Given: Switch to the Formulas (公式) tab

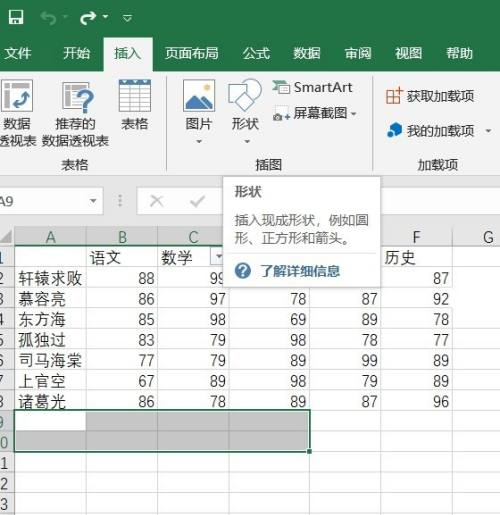Looking at the screenshot, I should point(256,53).
